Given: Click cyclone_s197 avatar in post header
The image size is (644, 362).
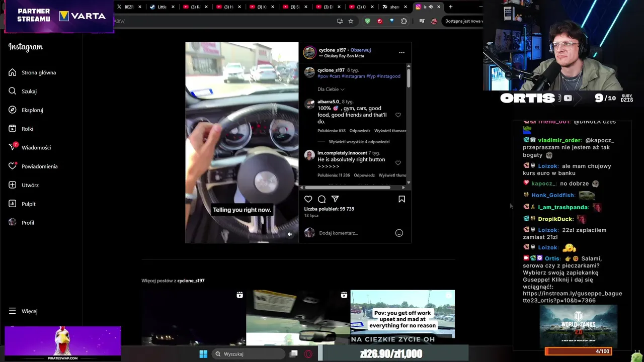Looking at the screenshot, I should click(309, 52).
